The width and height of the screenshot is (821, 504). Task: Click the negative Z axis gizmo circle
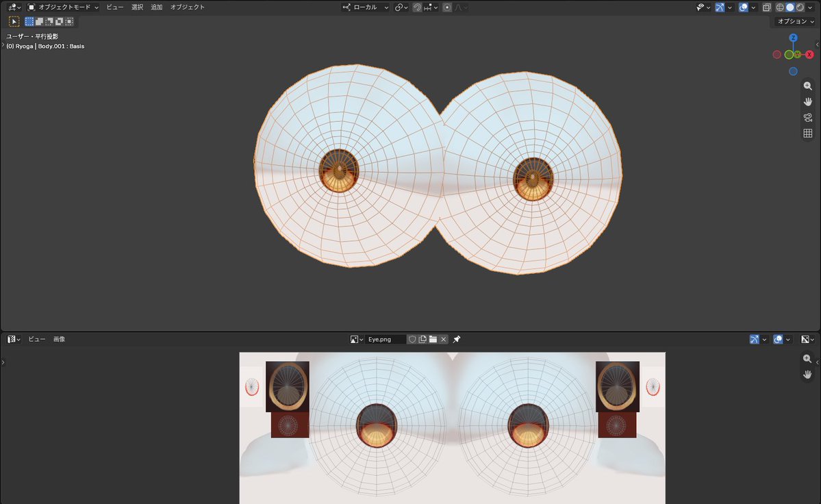pos(793,71)
